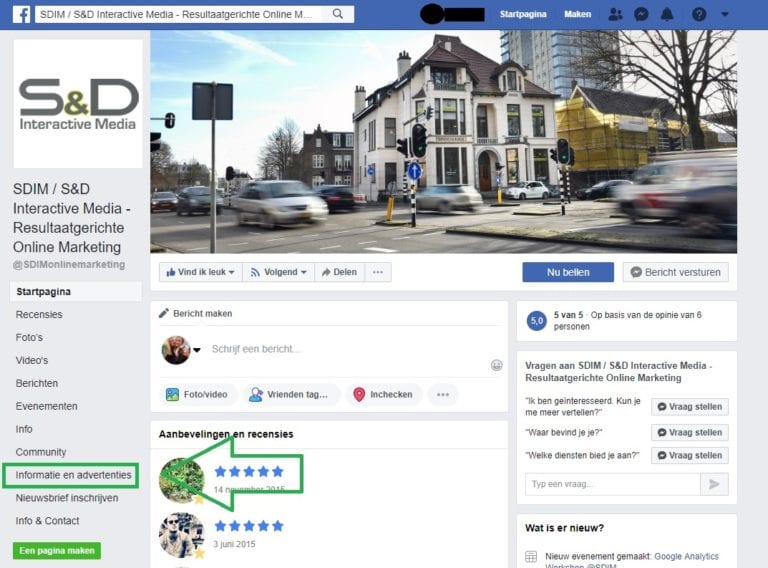Open the help question mark icon
Viewport: 768px width, 568px height.
699,14
